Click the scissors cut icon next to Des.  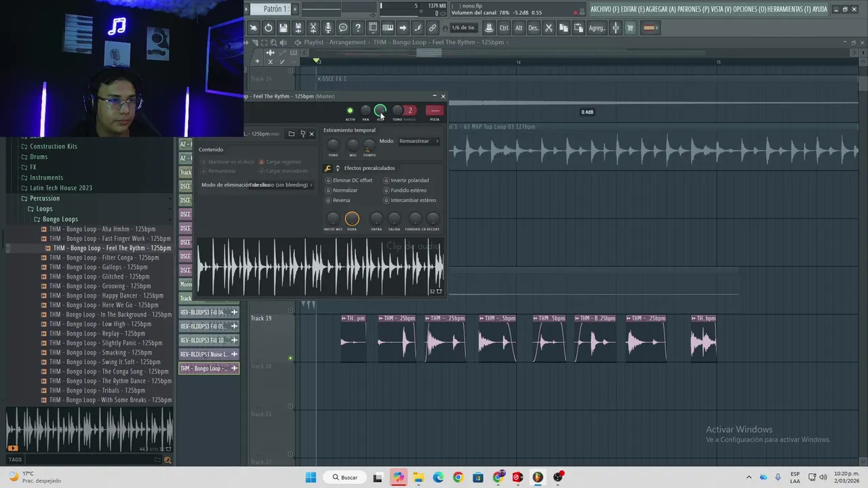(x=549, y=28)
